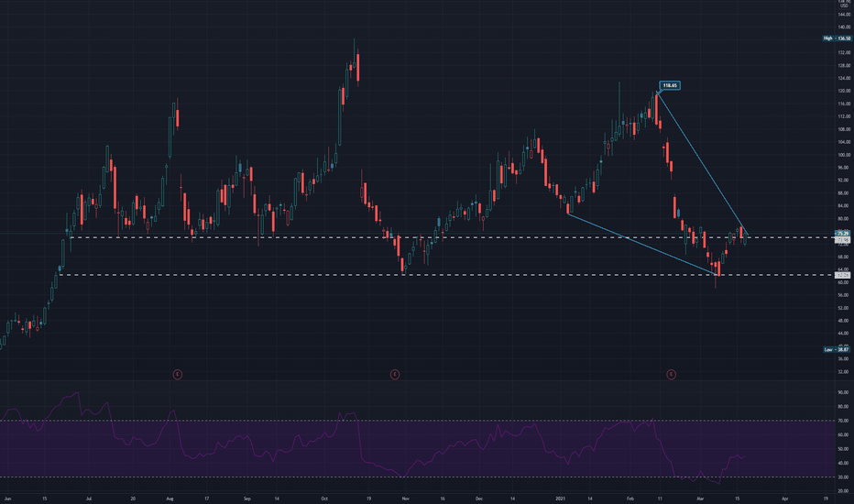Select the lower dashed horizontal line label 62
Screen dimensions: 854x504
pos(843,275)
